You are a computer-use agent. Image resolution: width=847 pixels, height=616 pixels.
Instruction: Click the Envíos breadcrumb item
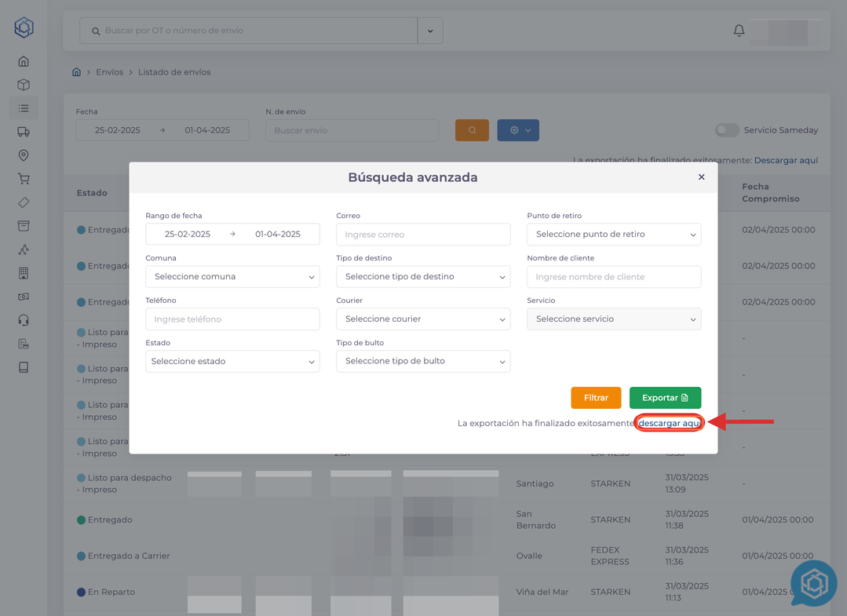(109, 72)
